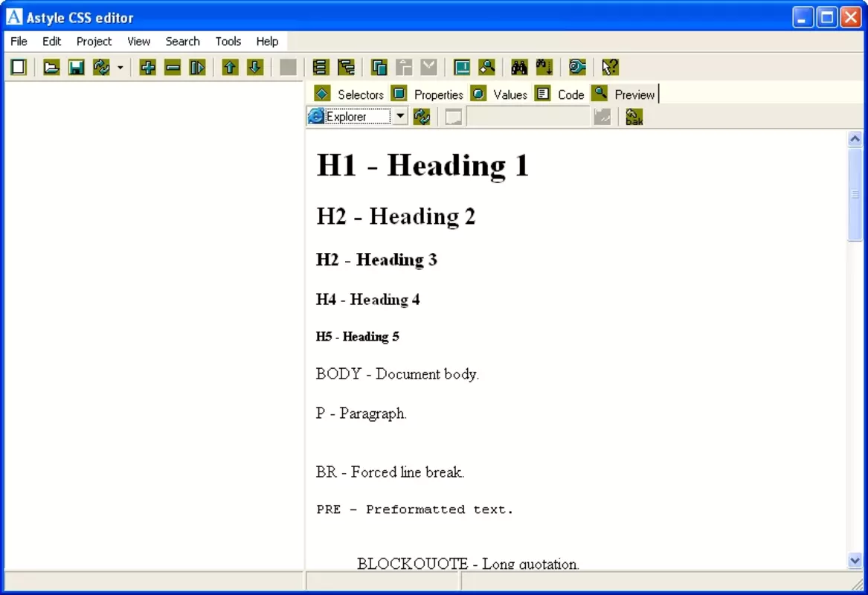
Task: Click the Remove minus-sign toolbar icon
Action: click(173, 68)
